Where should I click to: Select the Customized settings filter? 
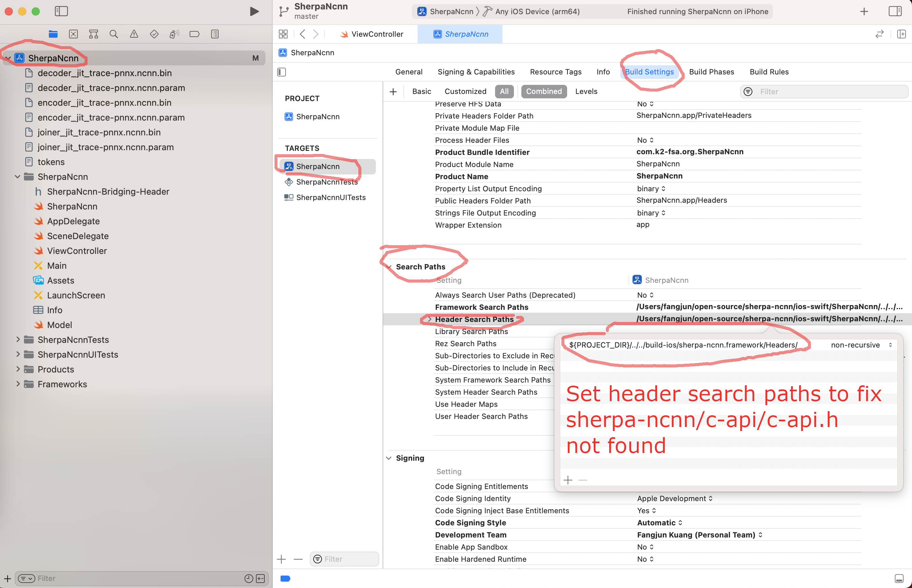[465, 91]
